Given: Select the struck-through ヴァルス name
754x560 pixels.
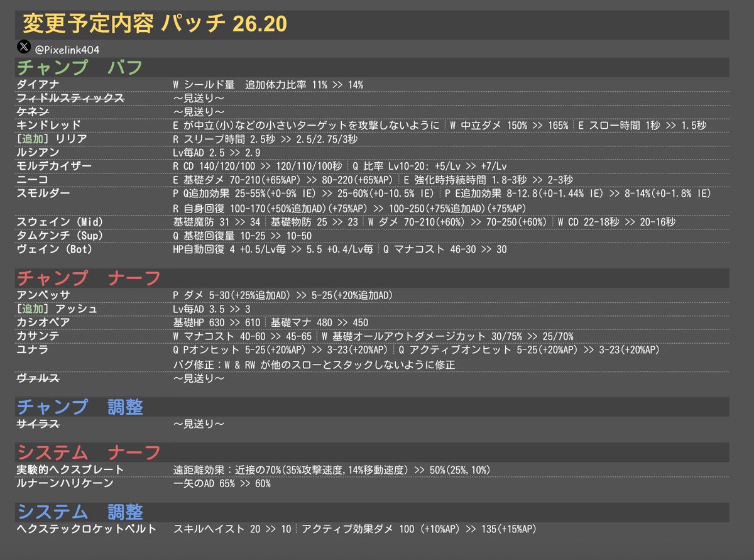Looking at the screenshot, I should pos(38,378).
